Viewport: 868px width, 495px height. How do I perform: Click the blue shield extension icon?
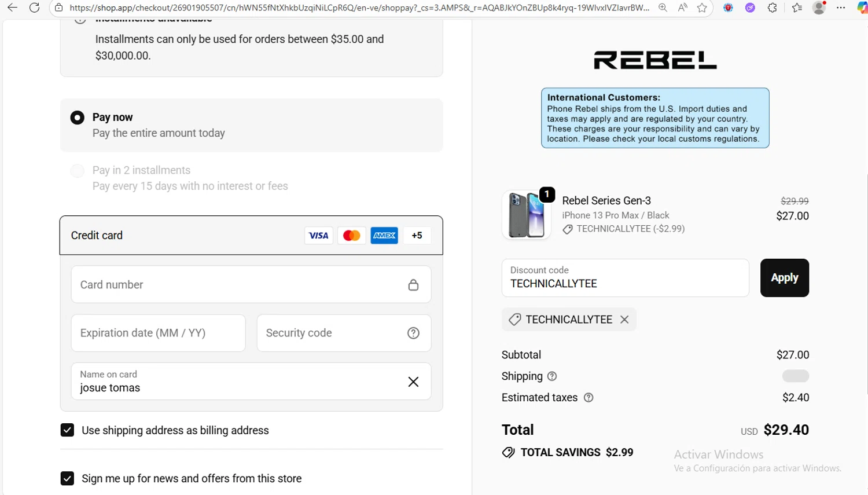pos(728,8)
